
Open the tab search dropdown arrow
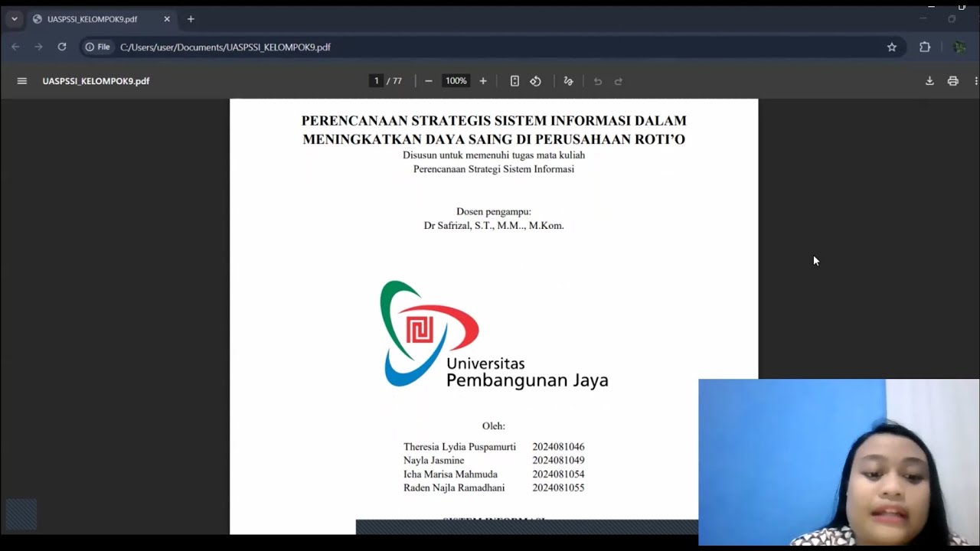[x=14, y=19]
